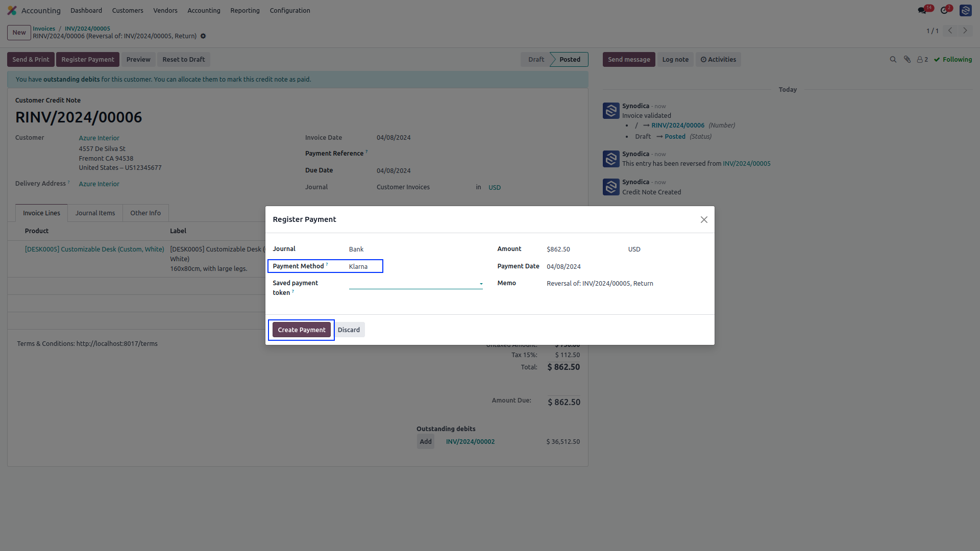The image size is (980, 551).
Task: Click Create Payment button
Action: tap(302, 330)
